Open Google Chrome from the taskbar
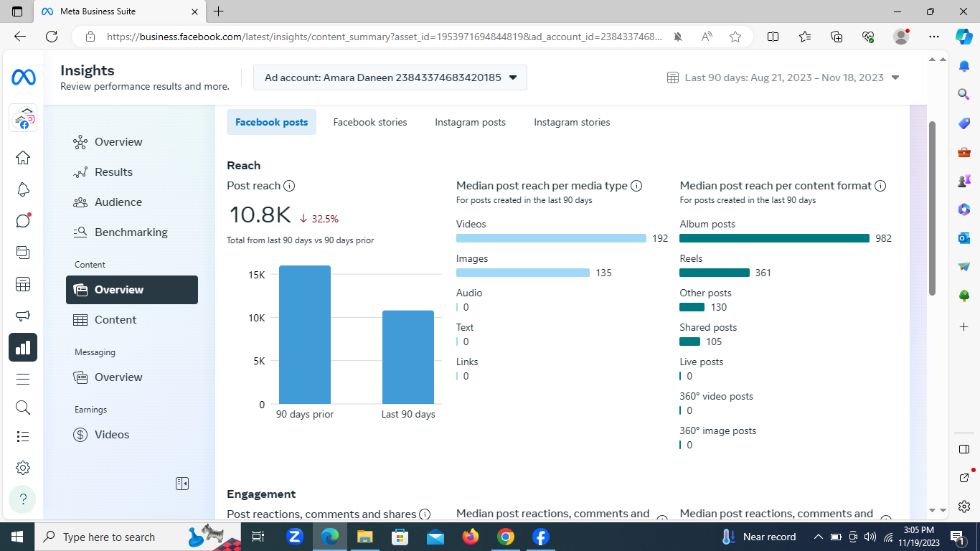 (506, 537)
